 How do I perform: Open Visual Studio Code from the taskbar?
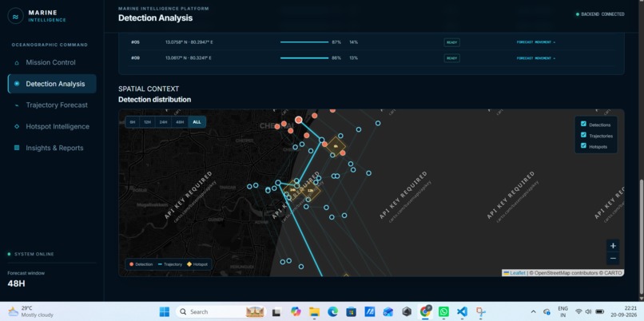pyautogui.click(x=462, y=311)
